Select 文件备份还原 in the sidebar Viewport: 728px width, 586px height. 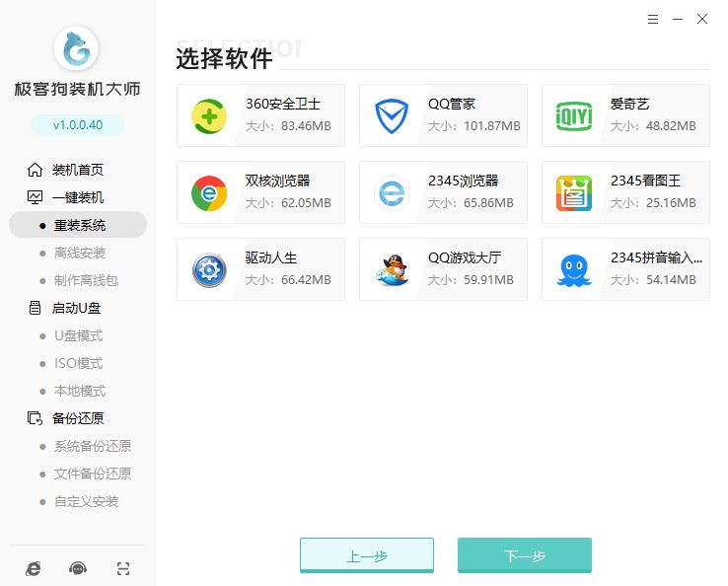pyautogui.click(x=93, y=474)
